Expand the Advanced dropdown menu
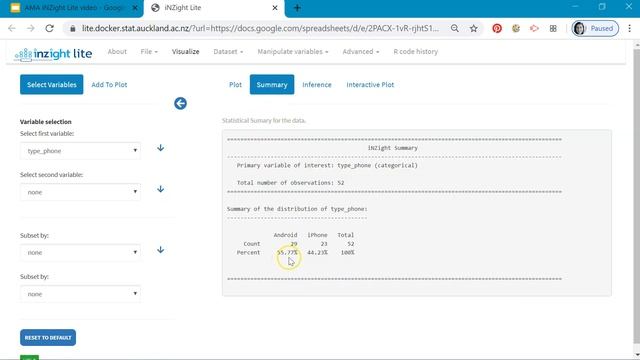640x360 pixels. [360, 51]
